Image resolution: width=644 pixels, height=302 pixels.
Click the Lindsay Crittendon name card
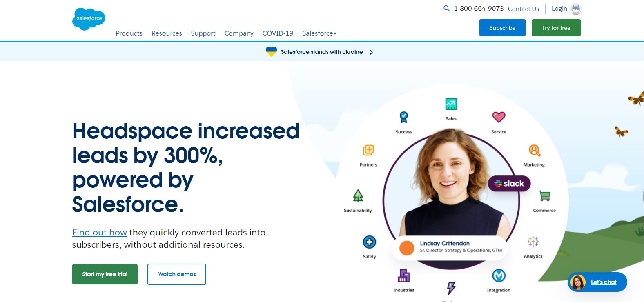point(450,247)
